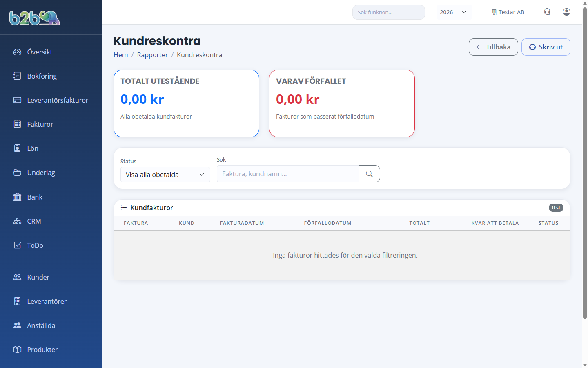Screen dimensions: 588x368
Task: Click printer icon on Skriv ut
Action: click(x=532, y=47)
